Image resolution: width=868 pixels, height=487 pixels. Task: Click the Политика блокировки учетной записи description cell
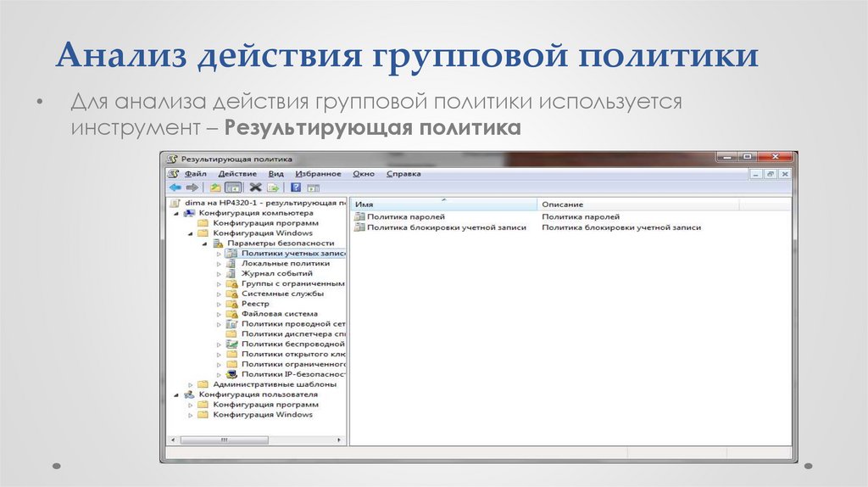(x=621, y=227)
